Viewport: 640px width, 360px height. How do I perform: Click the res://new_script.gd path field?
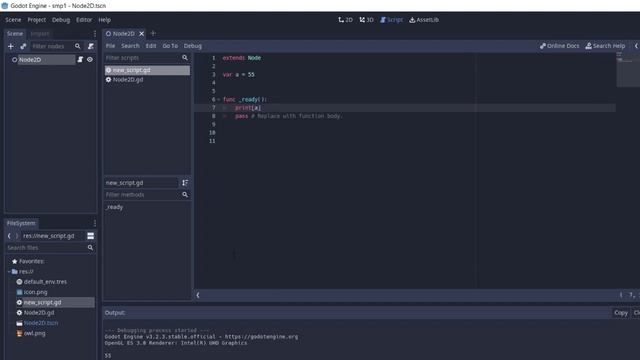52,236
